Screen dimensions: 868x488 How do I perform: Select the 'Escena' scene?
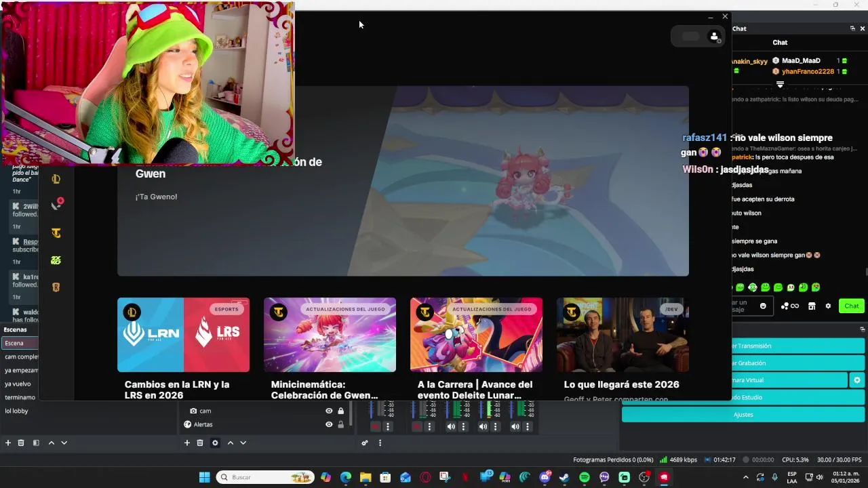pyautogui.click(x=20, y=343)
